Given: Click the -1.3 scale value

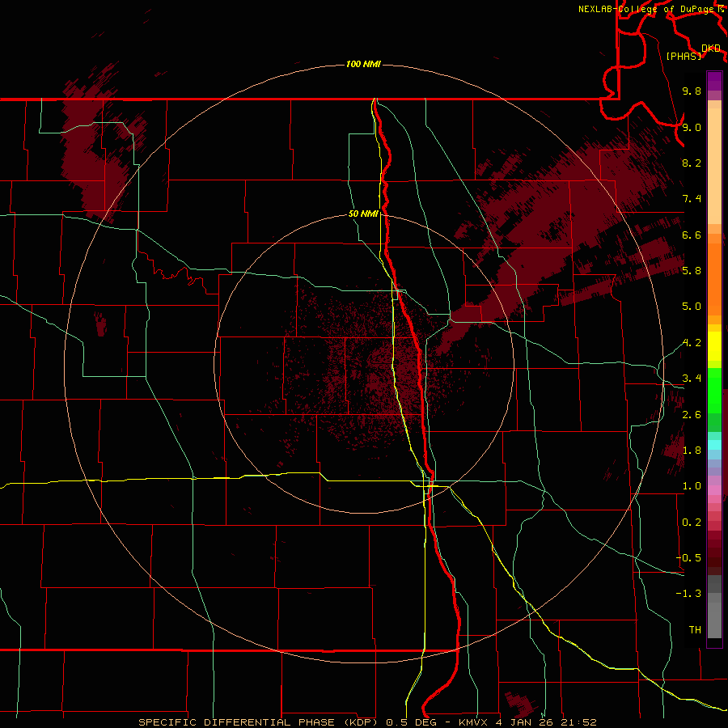Looking at the screenshot, I should [688, 594].
